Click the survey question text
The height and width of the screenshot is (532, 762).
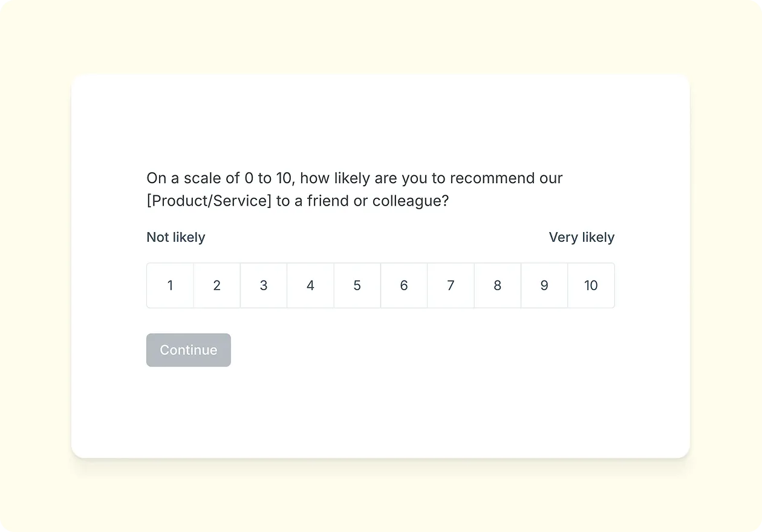(x=354, y=189)
